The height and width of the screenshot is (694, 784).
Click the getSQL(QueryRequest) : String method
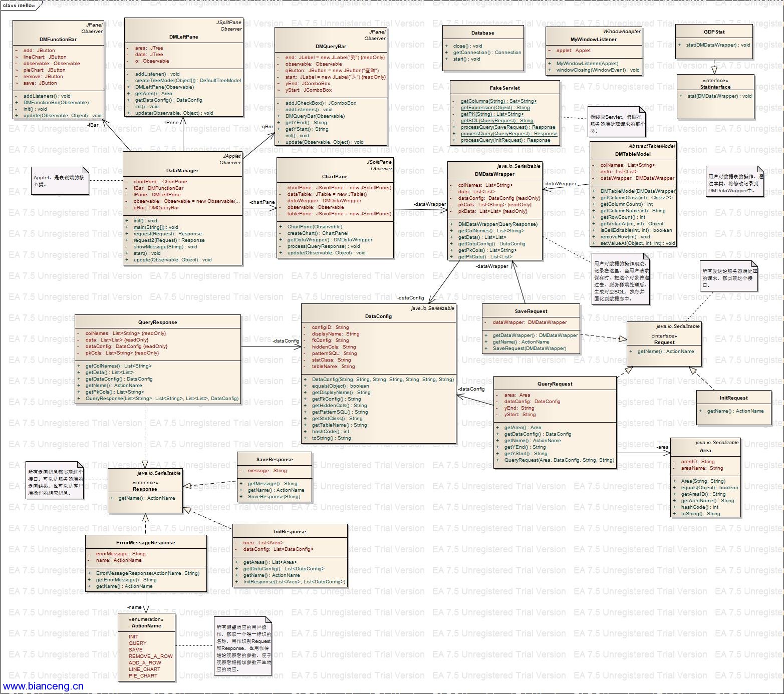[x=496, y=121]
